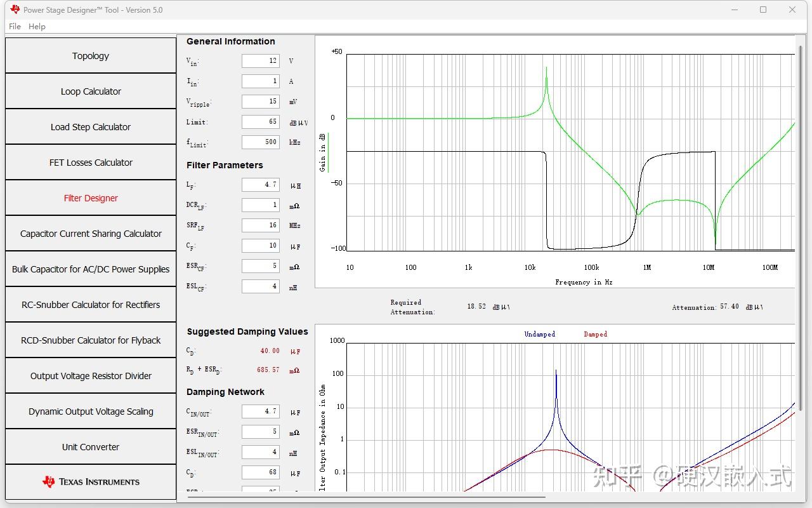This screenshot has height=508, width=812.
Task: Open the Unit Converter
Action: tap(91, 447)
